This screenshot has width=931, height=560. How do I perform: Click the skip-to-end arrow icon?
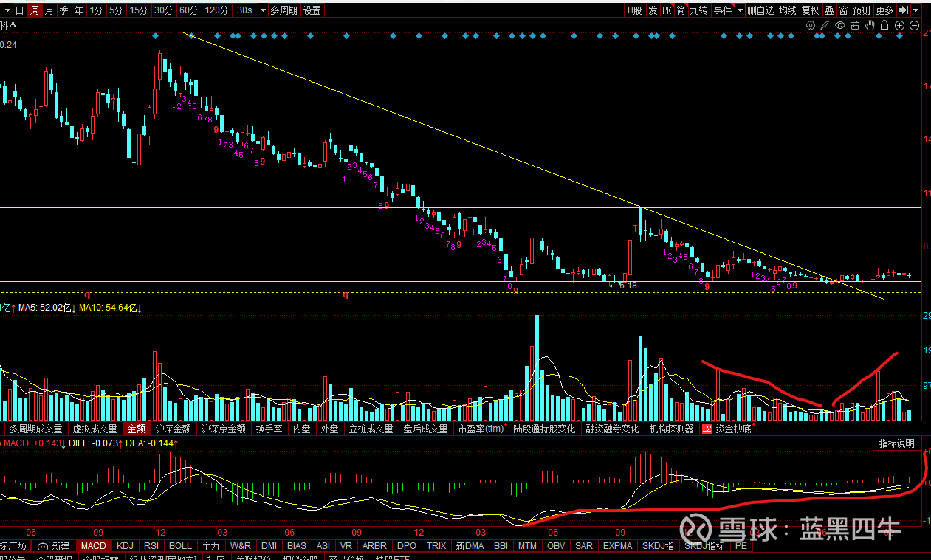pos(903,10)
